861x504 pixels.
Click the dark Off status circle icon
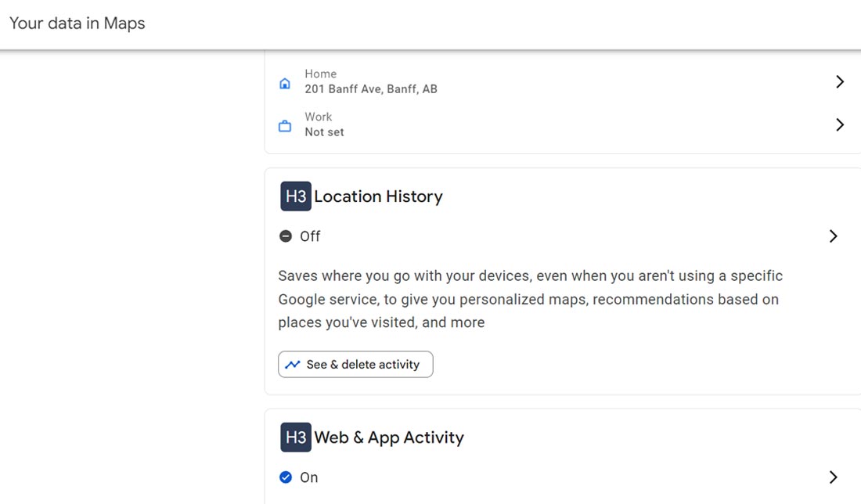[x=286, y=236]
